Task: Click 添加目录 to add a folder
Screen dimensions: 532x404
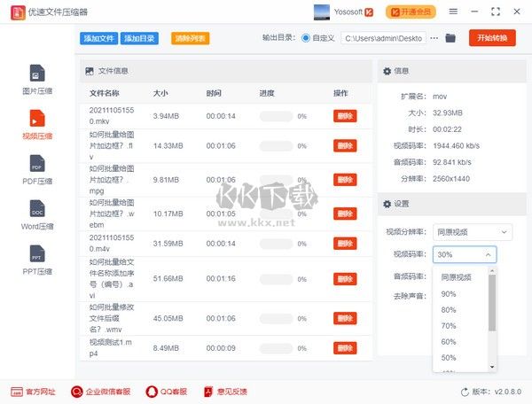Action: (x=139, y=38)
